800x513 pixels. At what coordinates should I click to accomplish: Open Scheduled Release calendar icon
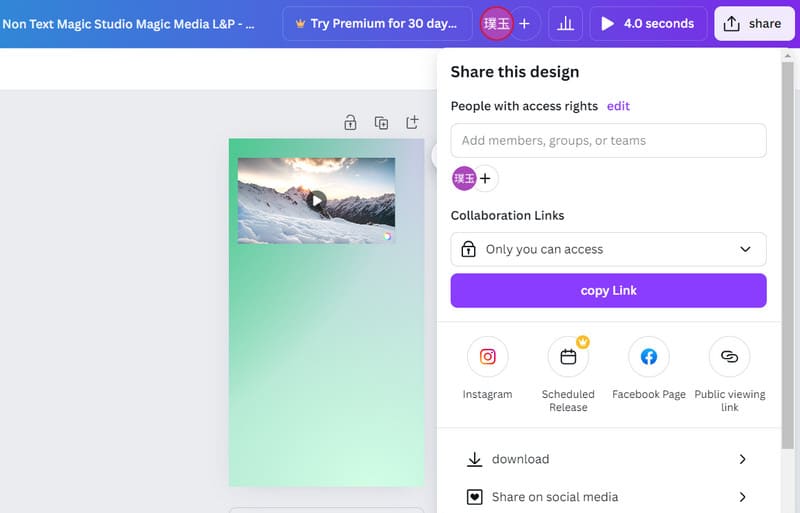[x=568, y=357]
